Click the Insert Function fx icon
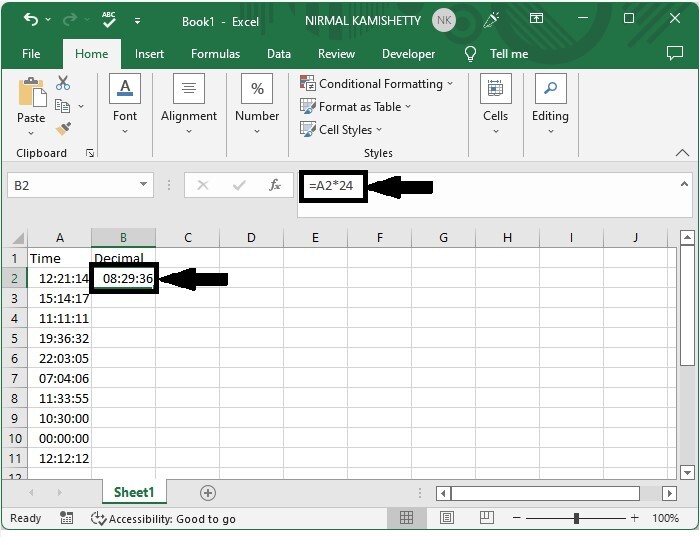700x537 pixels. click(x=275, y=185)
